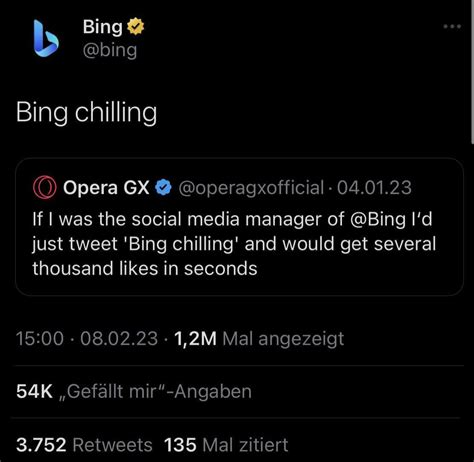Click the 15:00 · 08.02.23 timestamp
This screenshot has width=474, height=462.
click(x=87, y=339)
